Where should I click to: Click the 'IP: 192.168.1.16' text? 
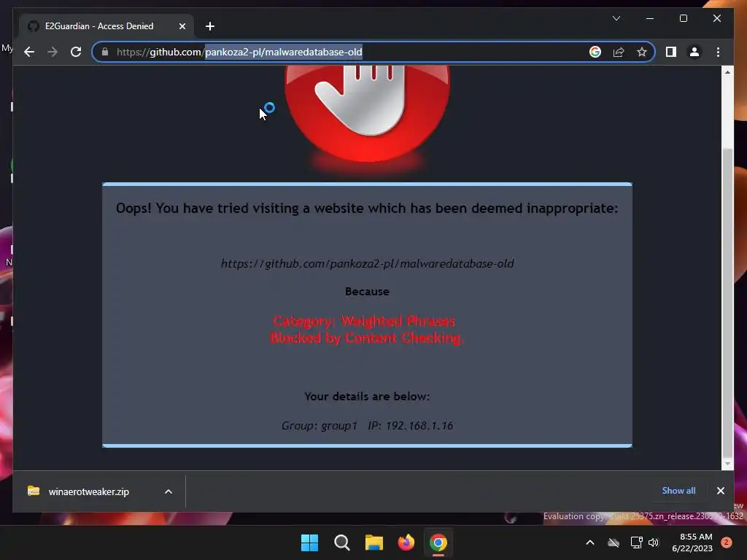click(410, 425)
